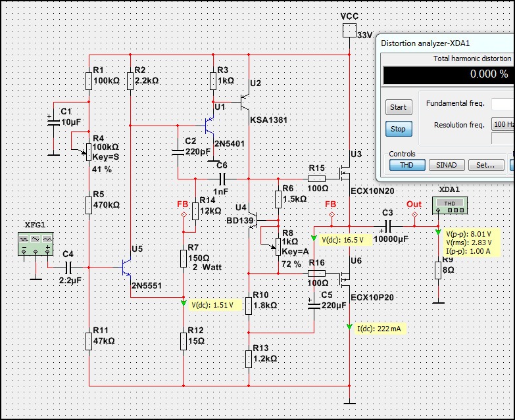Select transistor U1 2N5401

(x=209, y=126)
